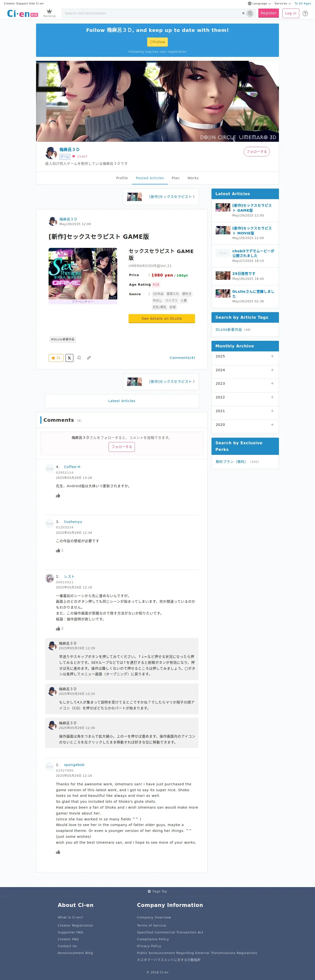Open the Latest Articles button below the article
This screenshot has height=980, width=315.
[x=122, y=401]
